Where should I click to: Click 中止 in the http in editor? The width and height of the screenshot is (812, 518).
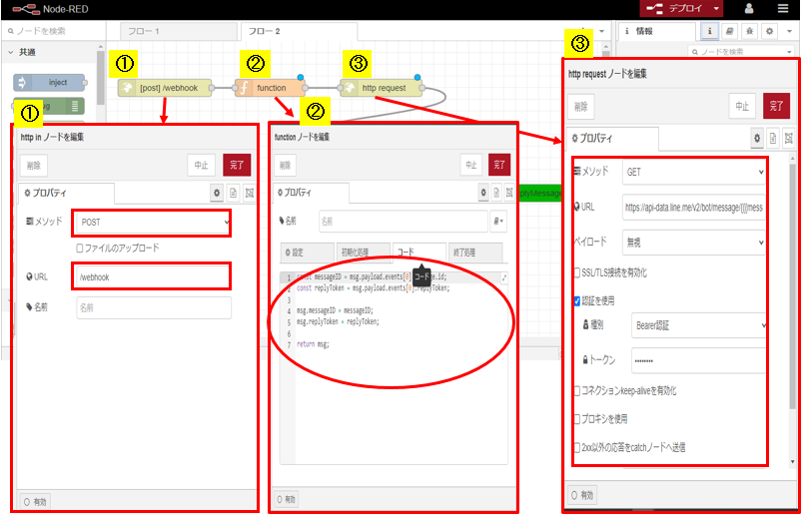point(201,165)
